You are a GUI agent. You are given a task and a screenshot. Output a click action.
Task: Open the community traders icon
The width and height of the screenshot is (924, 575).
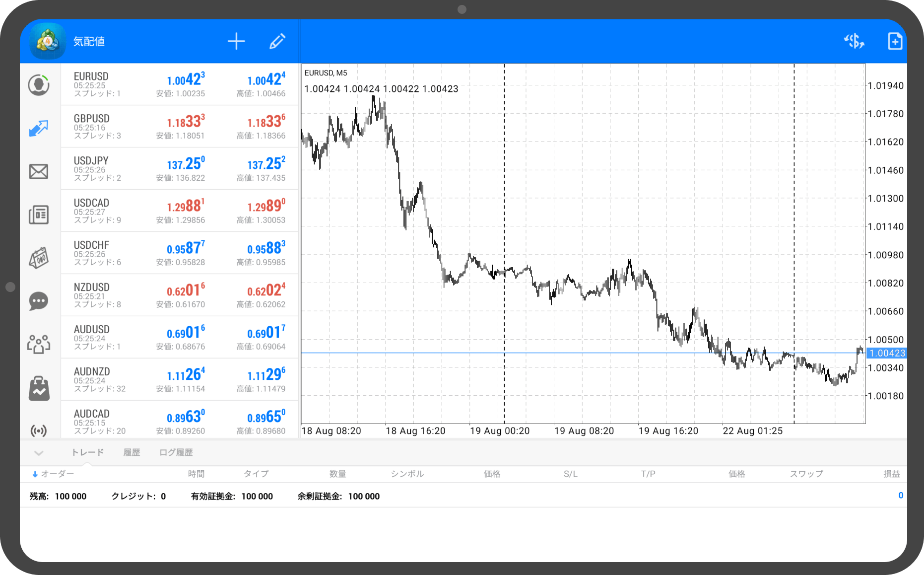(x=39, y=344)
